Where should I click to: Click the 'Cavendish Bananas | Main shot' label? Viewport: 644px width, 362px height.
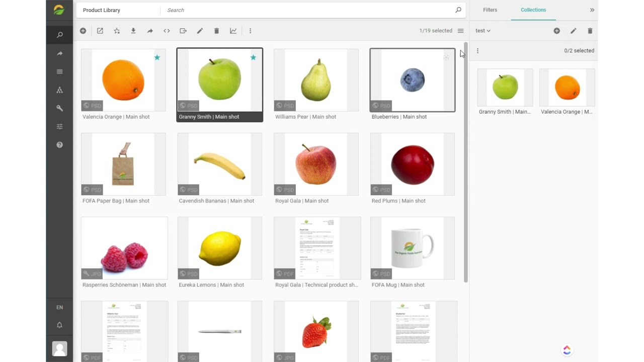(x=216, y=201)
